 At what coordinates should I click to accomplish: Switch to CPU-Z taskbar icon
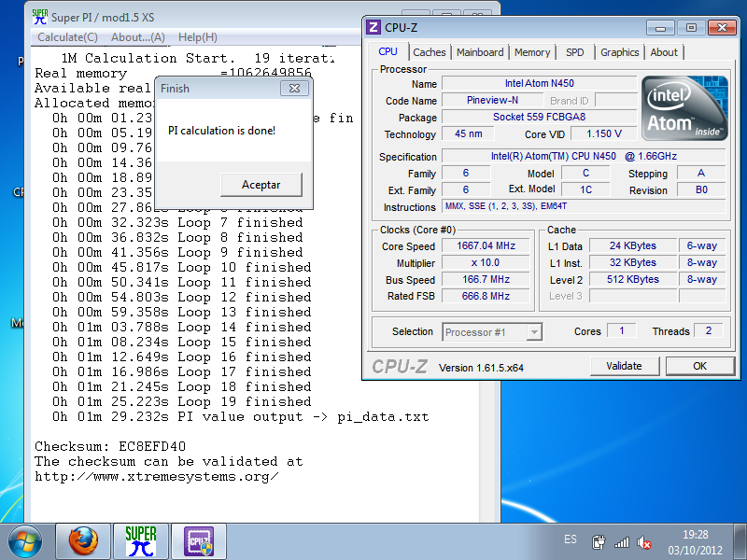click(x=199, y=541)
